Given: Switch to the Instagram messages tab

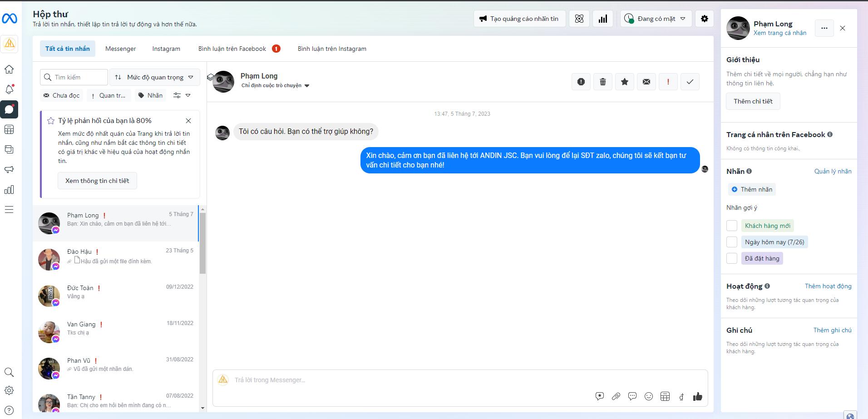Looking at the screenshot, I should tap(166, 49).
